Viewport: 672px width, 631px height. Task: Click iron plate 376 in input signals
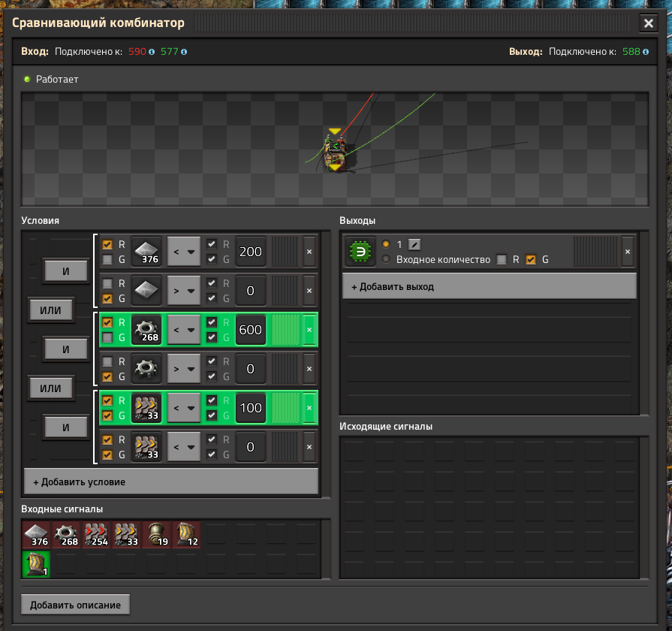(37, 535)
